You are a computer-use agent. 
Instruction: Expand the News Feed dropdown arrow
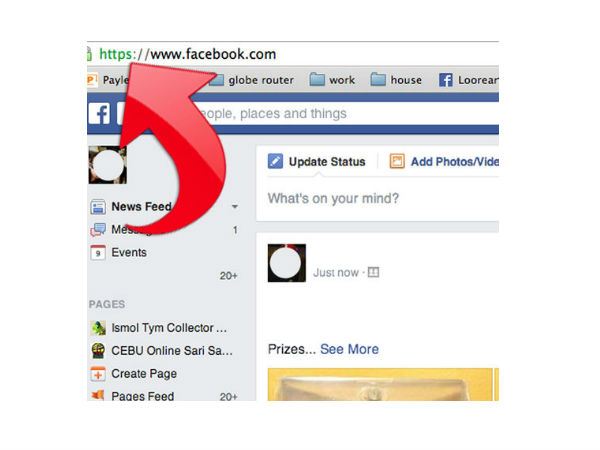coord(235,207)
